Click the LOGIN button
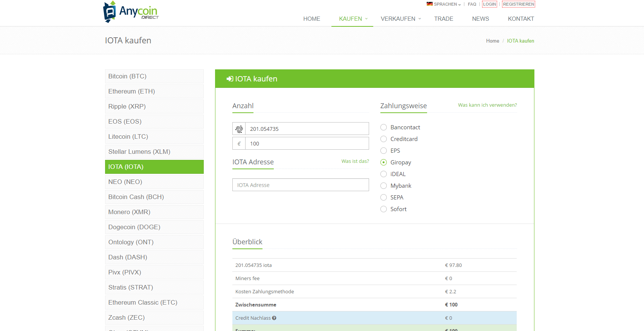Image resolution: width=644 pixels, height=331 pixels. 490,4
